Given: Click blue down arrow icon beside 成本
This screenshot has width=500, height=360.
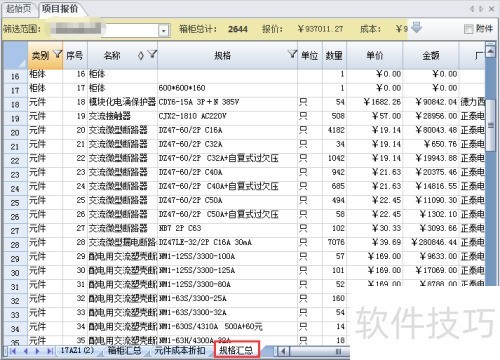Looking at the screenshot, I should pos(417,28).
